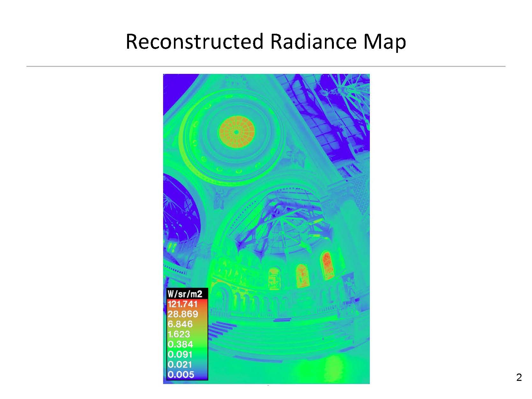Click the W/sr/m2 legend header

[x=185, y=293]
